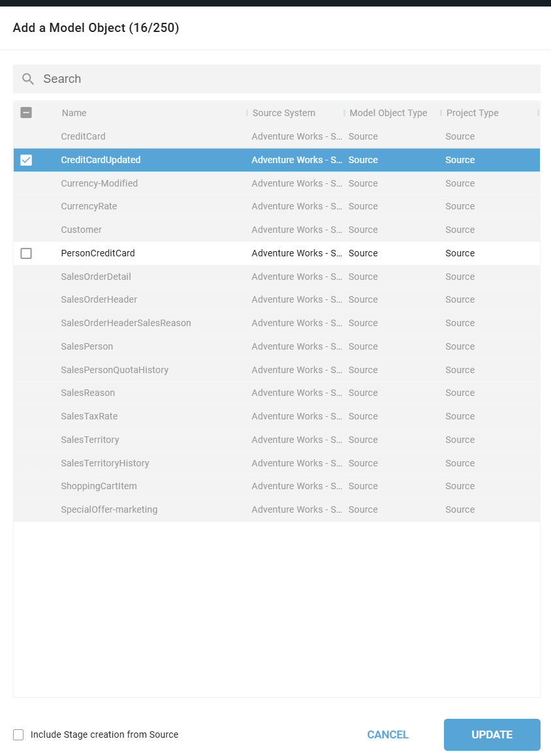The width and height of the screenshot is (551, 756).
Task: Select the PersonCreditCard row name
Action: pyautogui.click(x=98, y=253)
